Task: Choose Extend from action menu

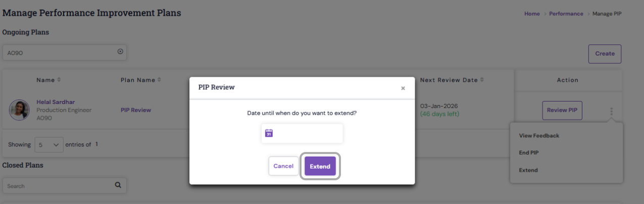Action: click(528, 170)
